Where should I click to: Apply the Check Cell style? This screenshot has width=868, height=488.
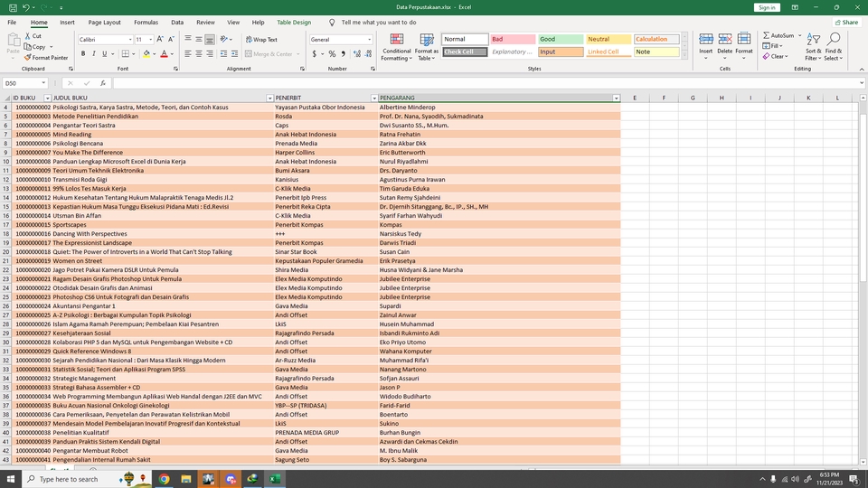pyautogui.click(x=465, y=52)
